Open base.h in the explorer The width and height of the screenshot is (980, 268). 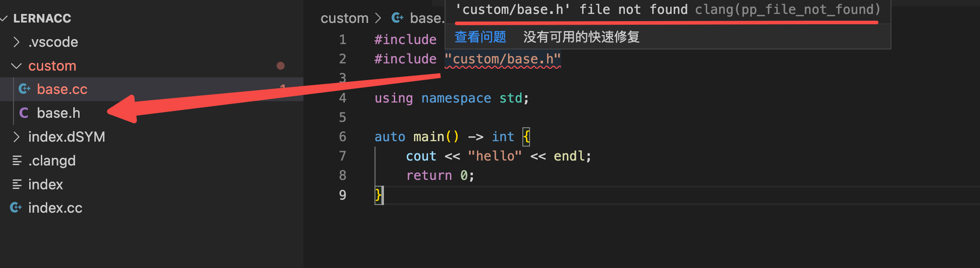(x=58, y=113)
